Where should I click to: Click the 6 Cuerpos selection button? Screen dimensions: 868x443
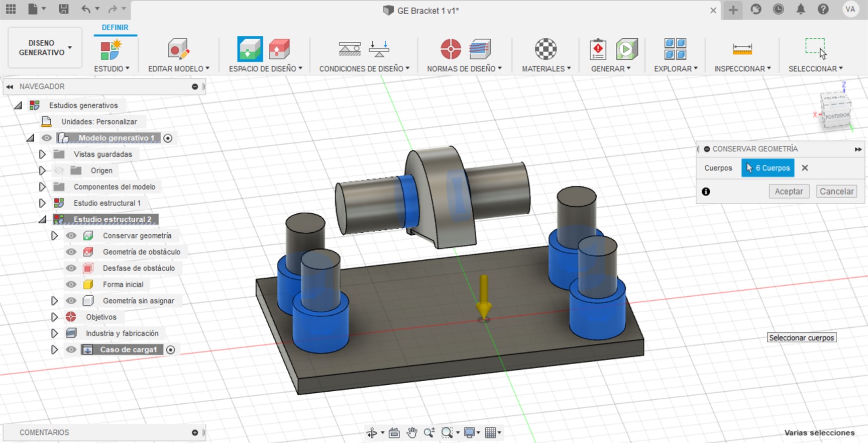768,168
